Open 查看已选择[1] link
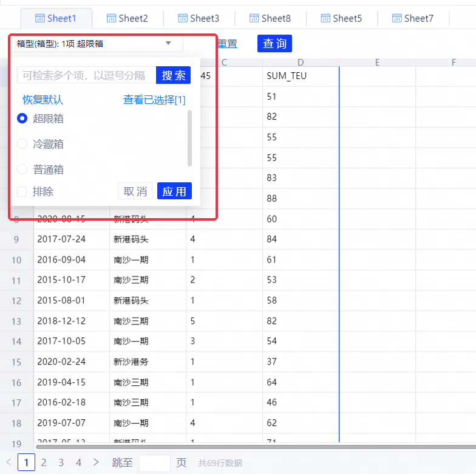476x474 pixels. [x=154, y=100]
